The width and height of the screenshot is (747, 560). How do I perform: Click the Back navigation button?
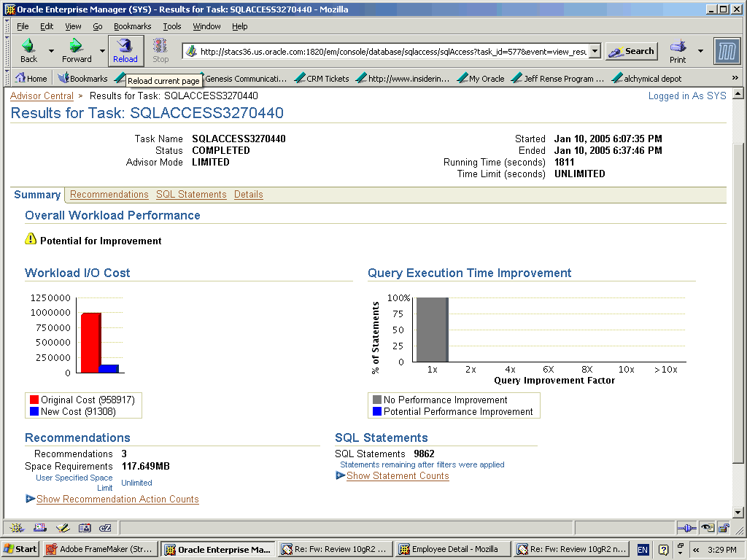coord(28,50)
